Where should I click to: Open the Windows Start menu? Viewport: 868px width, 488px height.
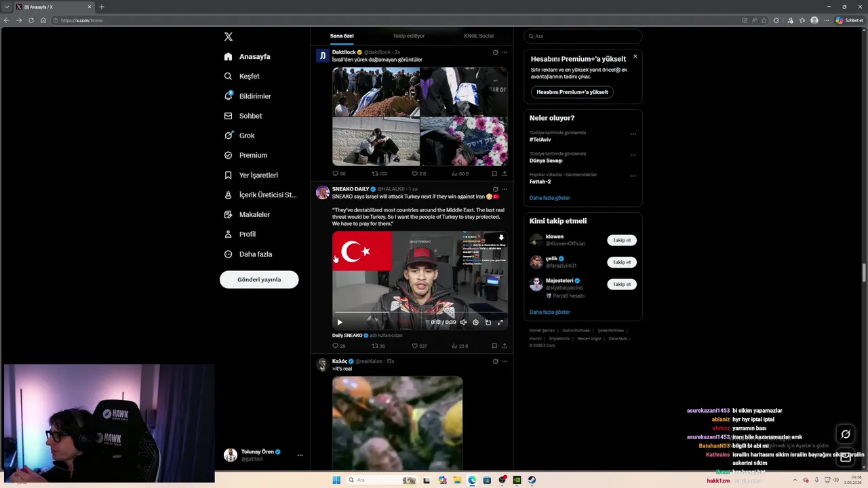coord(336,480)
